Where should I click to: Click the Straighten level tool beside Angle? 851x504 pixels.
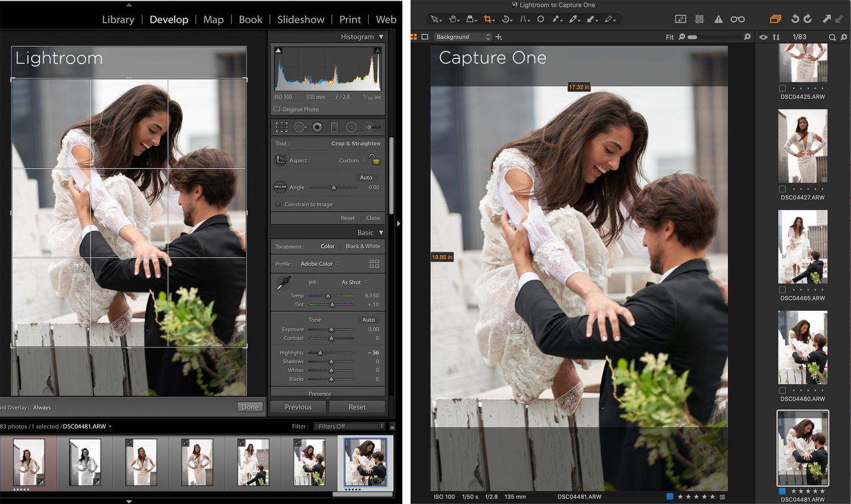pos(280,187)
